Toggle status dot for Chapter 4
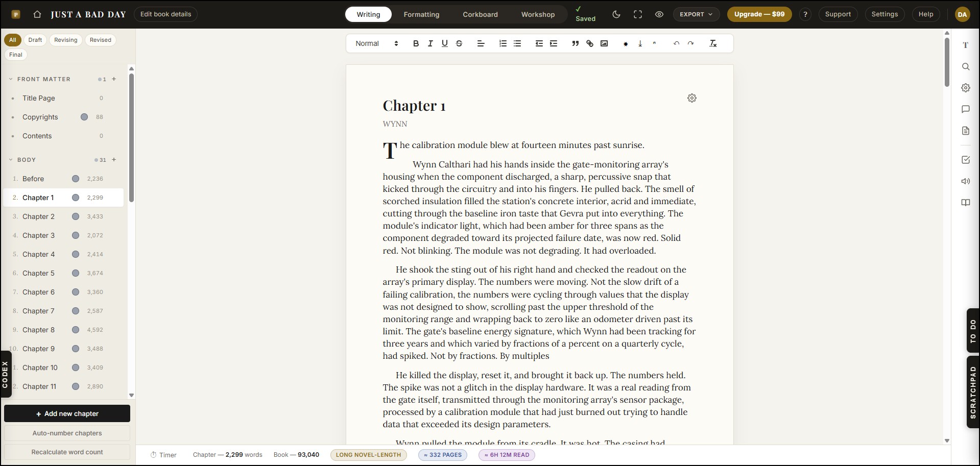The image size is (980, 466). [76, 254]
